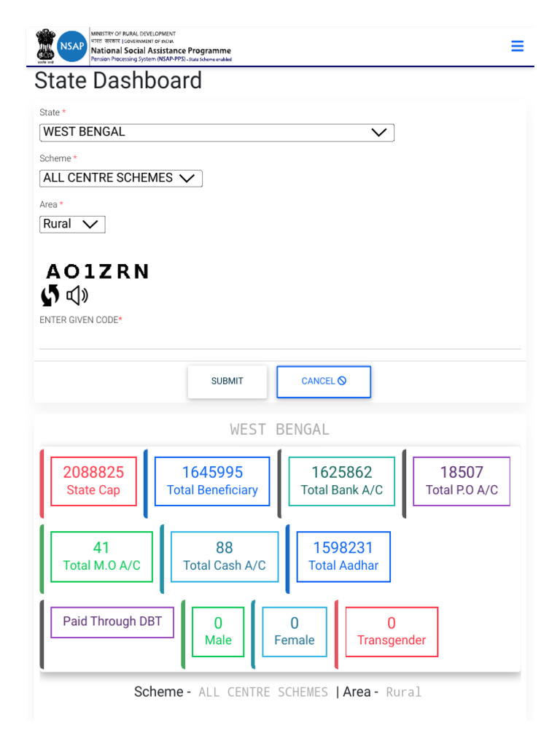Viewport: 560px width, 747px height.
Task: Click the Paid Through DBT tile
Action: tap(112, 622)
